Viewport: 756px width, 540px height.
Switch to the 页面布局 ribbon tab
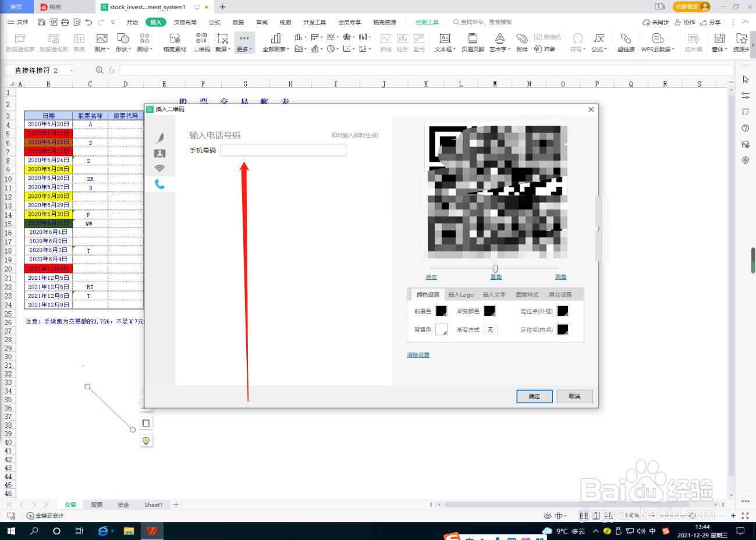pyautogui.click(x=185, y=22)
